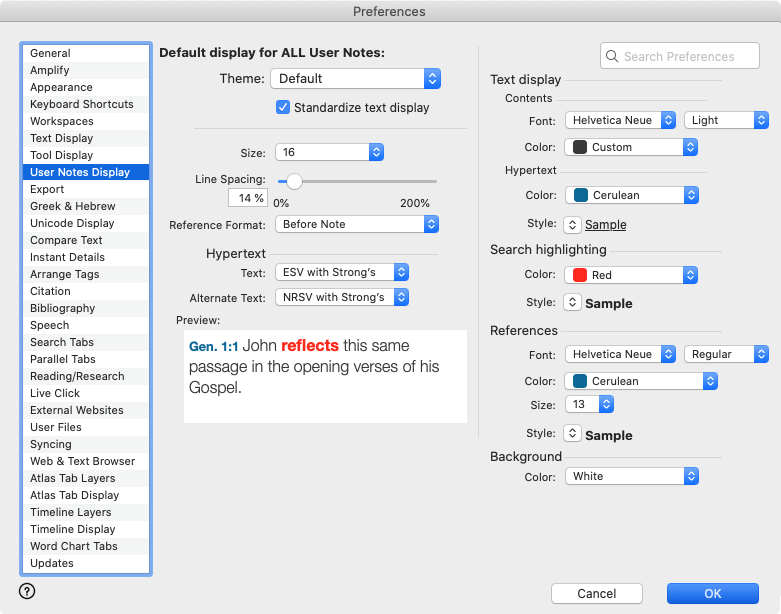Image resolution: width=781 pixels, height=614 pixels.
Task: Toggle Standardize text display checkbox
Action: 283,107
